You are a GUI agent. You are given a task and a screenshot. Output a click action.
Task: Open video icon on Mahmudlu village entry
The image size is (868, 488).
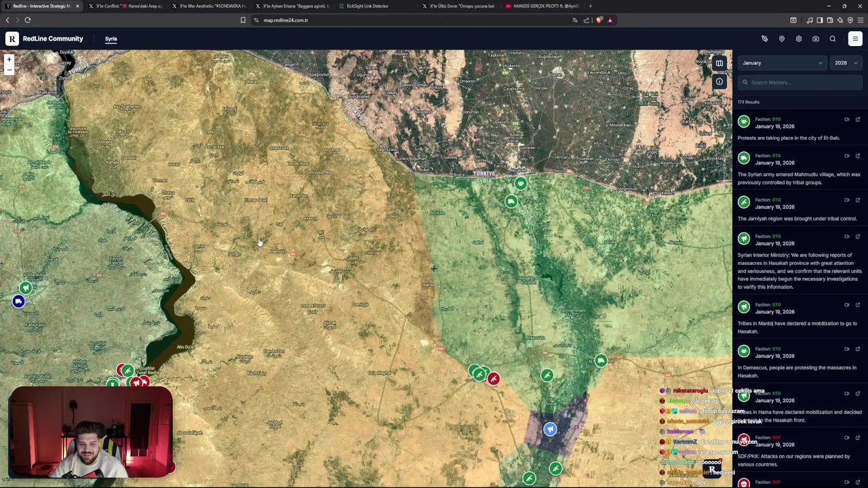point(846,156)
